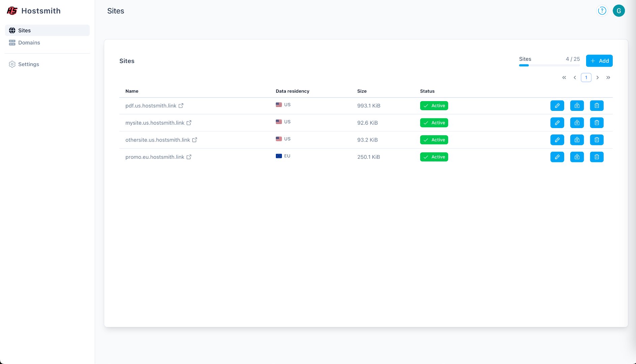Open Sites in the sidebar
This screenshot has height=364, width=636.
click(47, 30)
